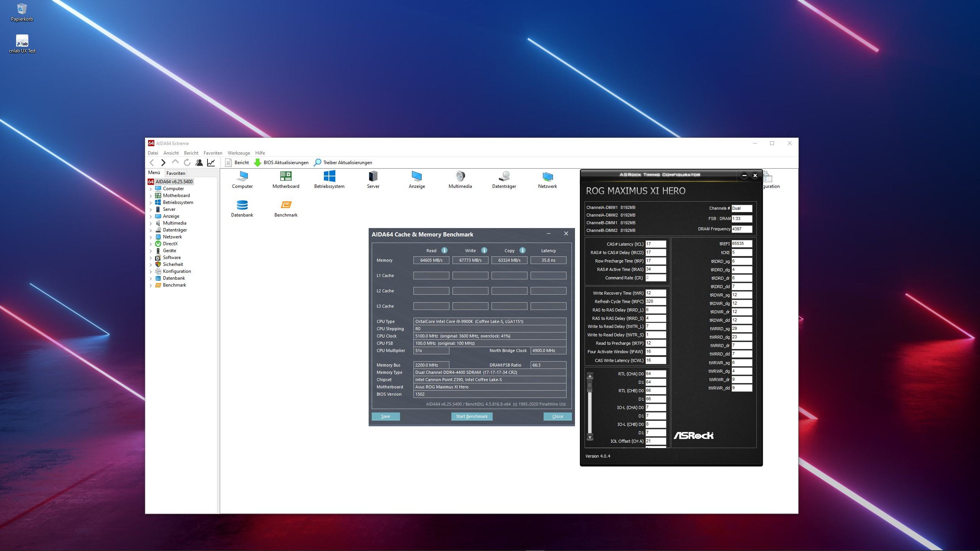Click the DRAM Frequency field
The height and width of the screenshot is (551, 980).
742,229
